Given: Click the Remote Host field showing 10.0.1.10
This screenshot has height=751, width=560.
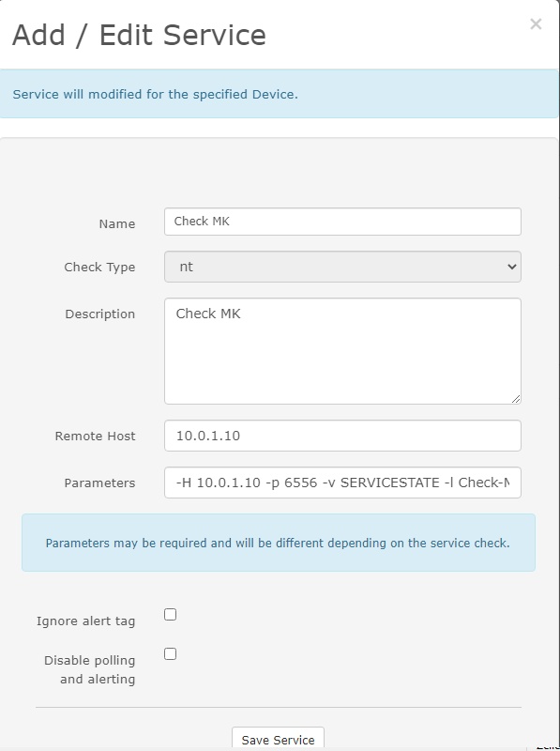Looking at the screenshot, I should (x=342, y=436).
